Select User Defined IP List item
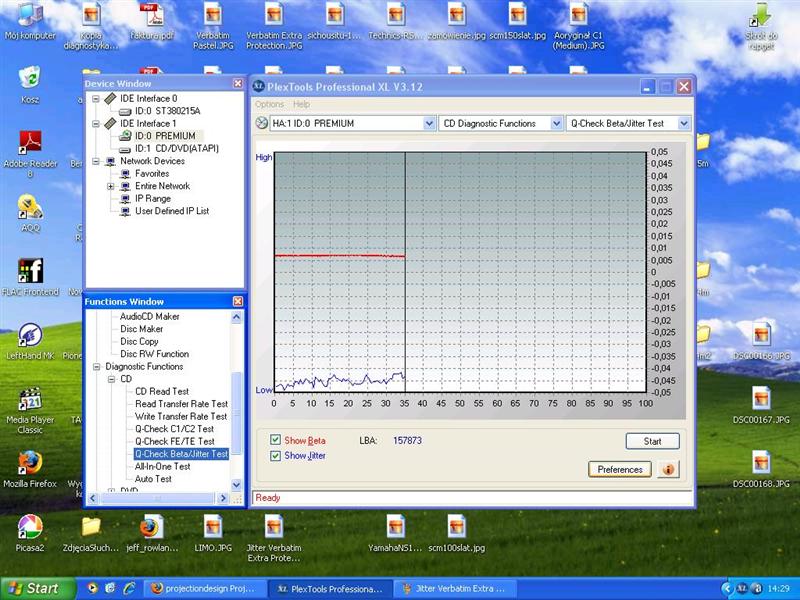800x600 pixels. 172,211
